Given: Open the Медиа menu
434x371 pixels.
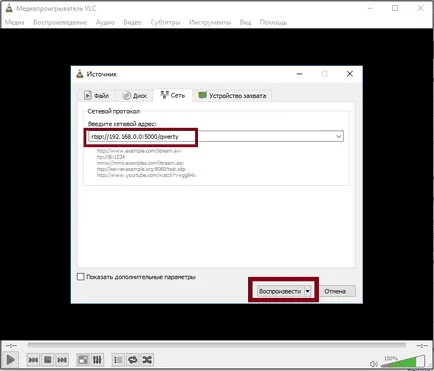Looking at the screenshot, I should coord(14,22).
